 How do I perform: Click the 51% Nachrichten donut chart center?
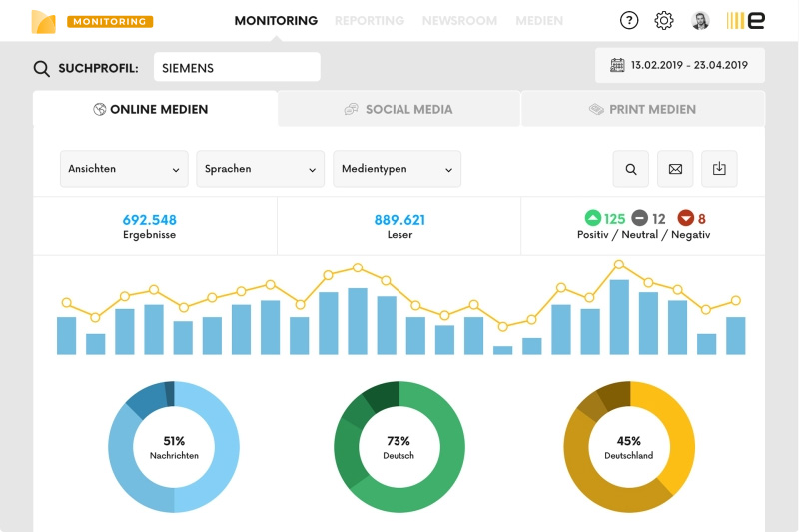coord(174,447)
